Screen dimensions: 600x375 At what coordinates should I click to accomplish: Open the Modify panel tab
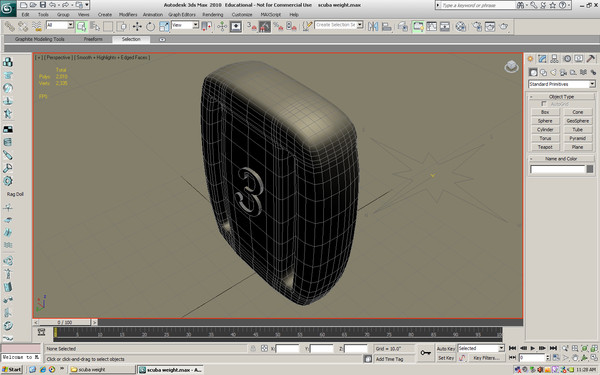(542, 59)
